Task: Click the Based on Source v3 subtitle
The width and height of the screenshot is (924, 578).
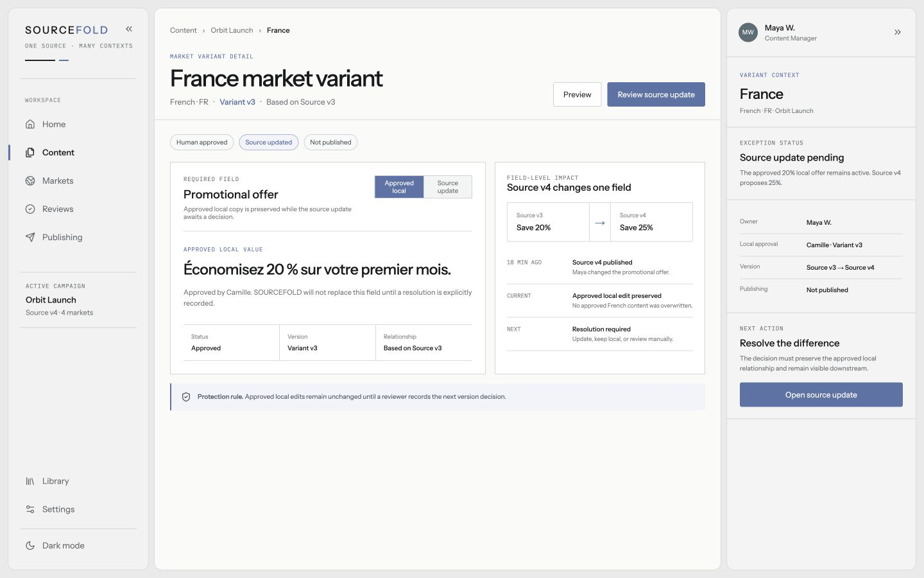Action: [300, 102]
